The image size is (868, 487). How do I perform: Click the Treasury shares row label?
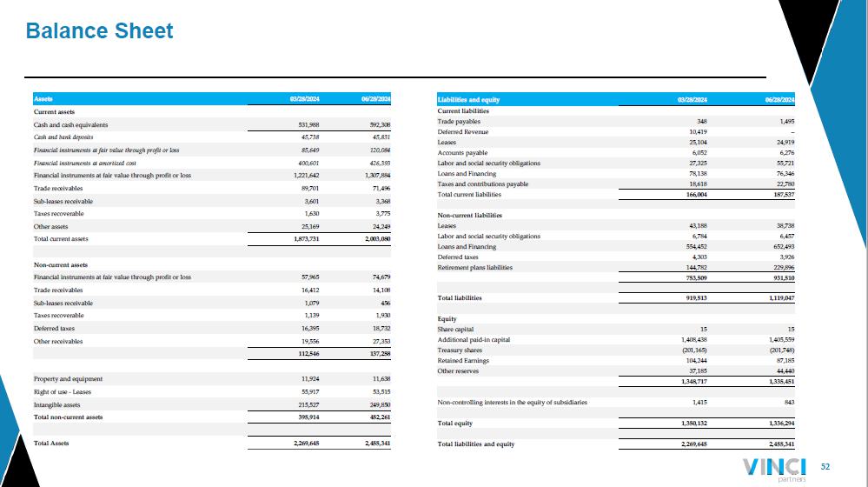pyautogui.click(x=460, y=350)
